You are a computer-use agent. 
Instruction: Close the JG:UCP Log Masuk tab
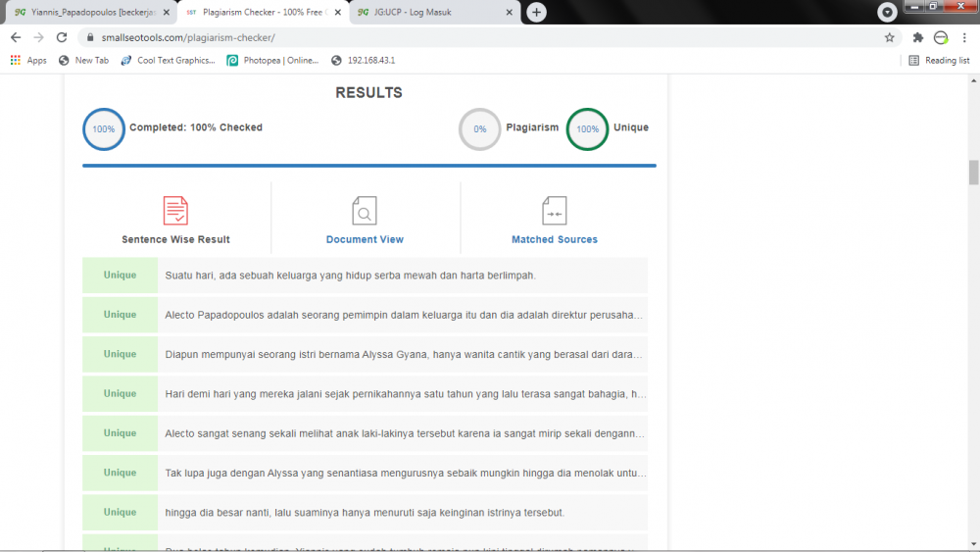[509, 12]
